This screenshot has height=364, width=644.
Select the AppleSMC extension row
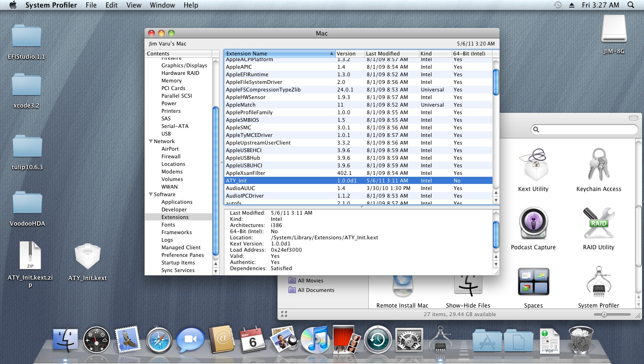coord(358,127)
